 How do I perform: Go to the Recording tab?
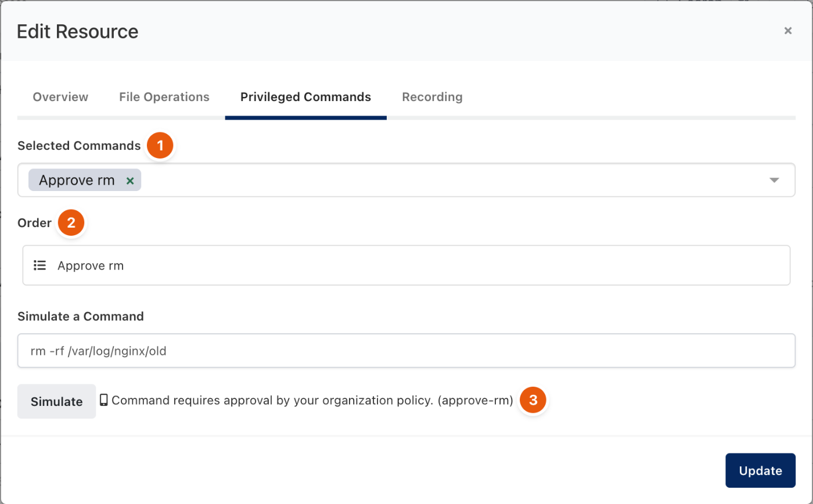tap(432, 97)
